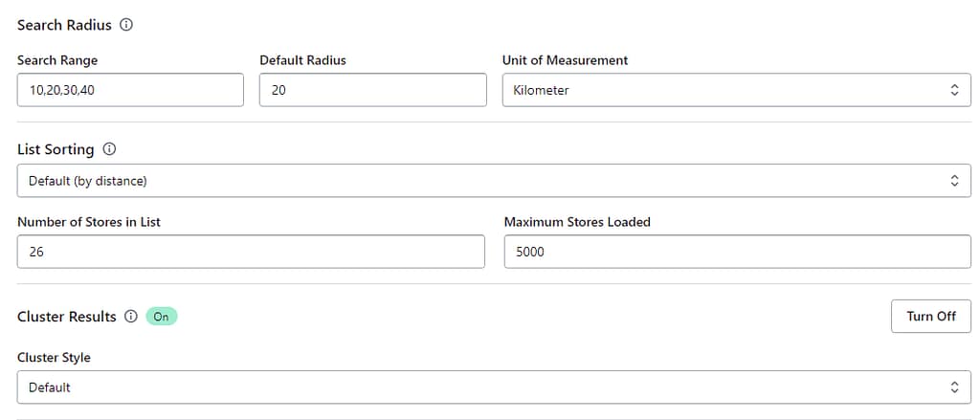Click the Unit of Measurement label
The width and height of the screenshot is (980, 420).
click(x=565, y=60)
